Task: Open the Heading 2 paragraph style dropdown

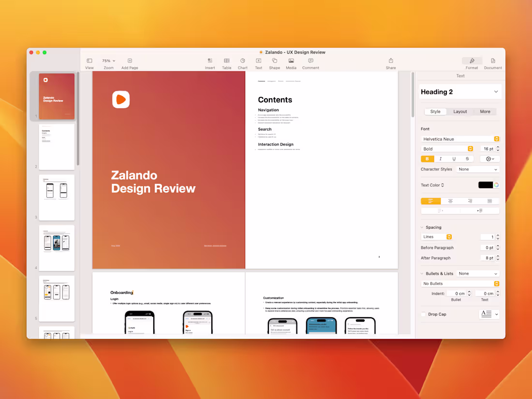Action: (460, 91)
